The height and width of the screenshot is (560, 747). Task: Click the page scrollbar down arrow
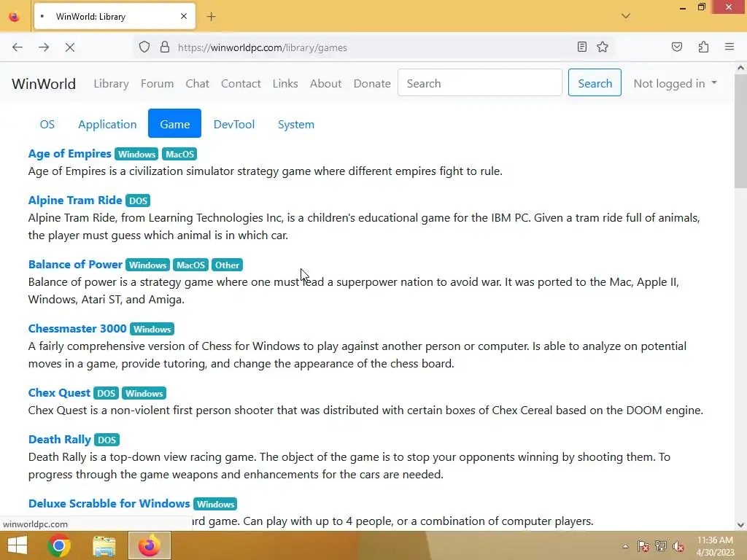740,525
